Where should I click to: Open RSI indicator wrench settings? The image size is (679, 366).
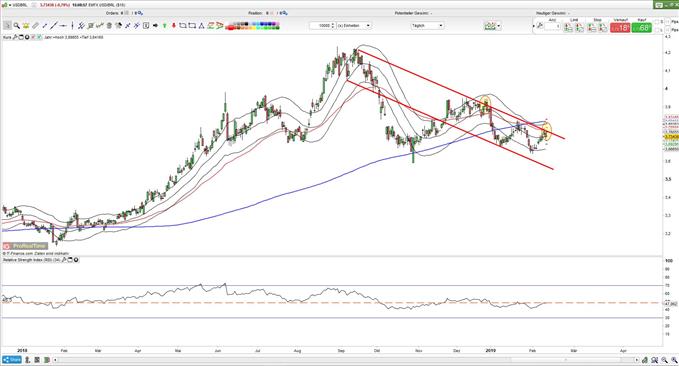coord(64,260)
